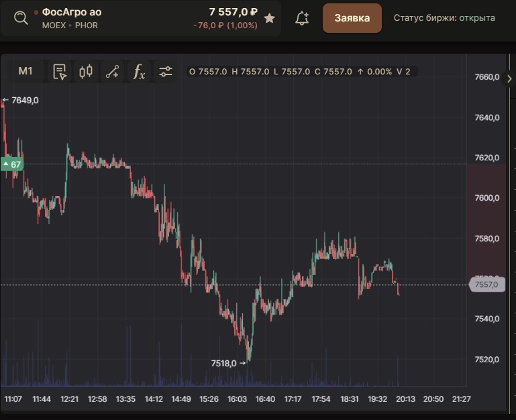Click the 17:17 time axis label

pos(293,399)
